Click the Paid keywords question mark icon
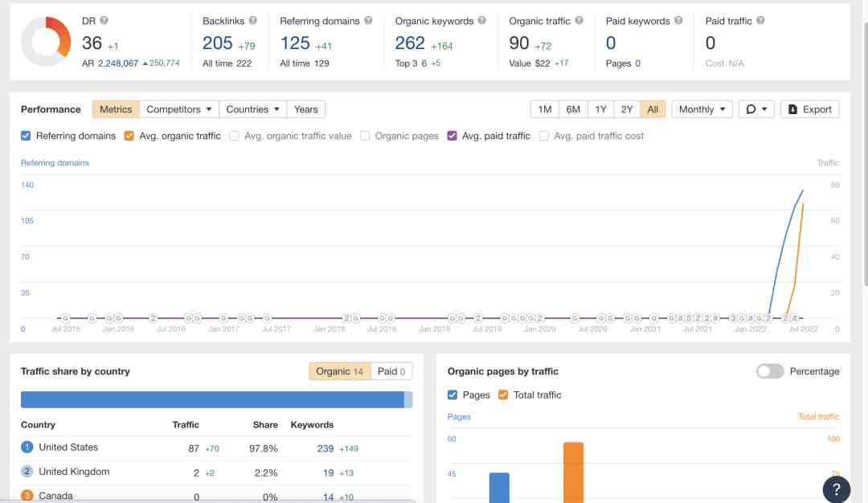The width and height of the screenshot is (868, 503). click(678, 20)
